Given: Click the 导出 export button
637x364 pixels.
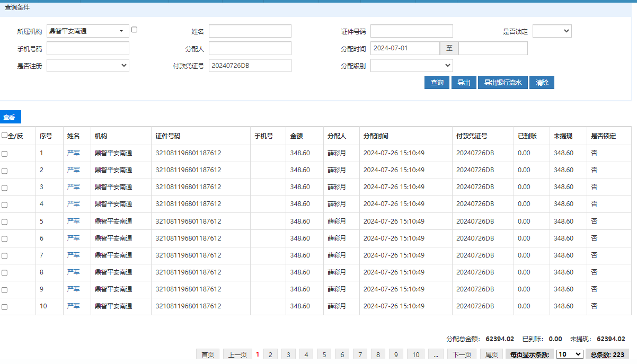Looking at the screenshot, I should 464,83.
